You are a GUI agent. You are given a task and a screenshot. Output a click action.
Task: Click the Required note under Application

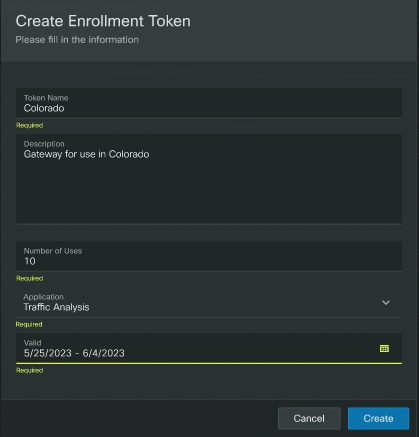tap(29, 324)
